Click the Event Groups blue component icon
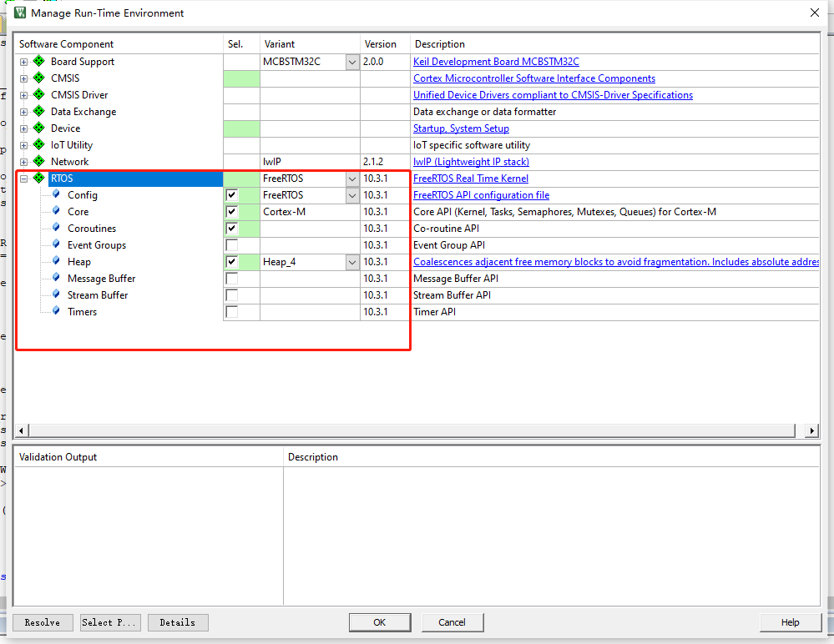 pyautogui.click(x=57, y=244)
